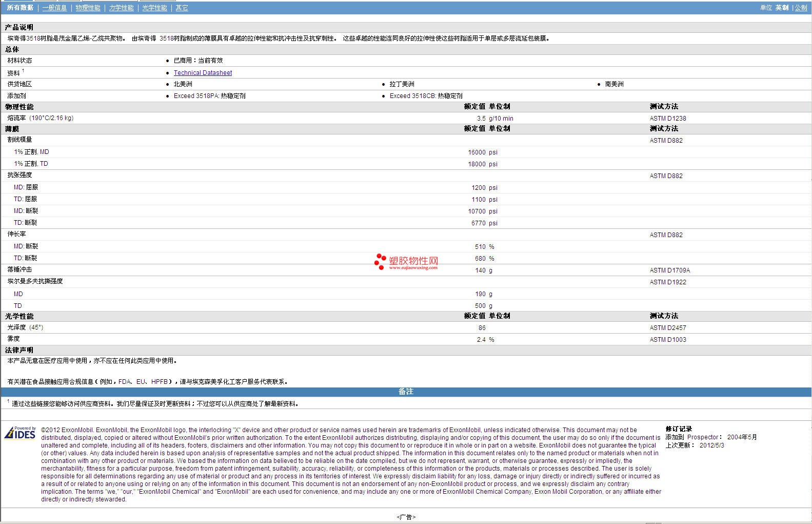Select the 北美洲 region entry

(183, 84)
